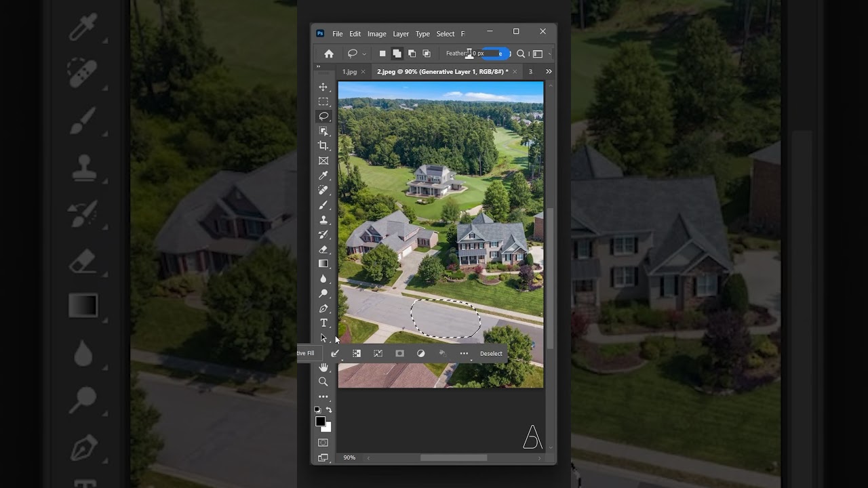Click the Home icon in options bar

[329, 54]
